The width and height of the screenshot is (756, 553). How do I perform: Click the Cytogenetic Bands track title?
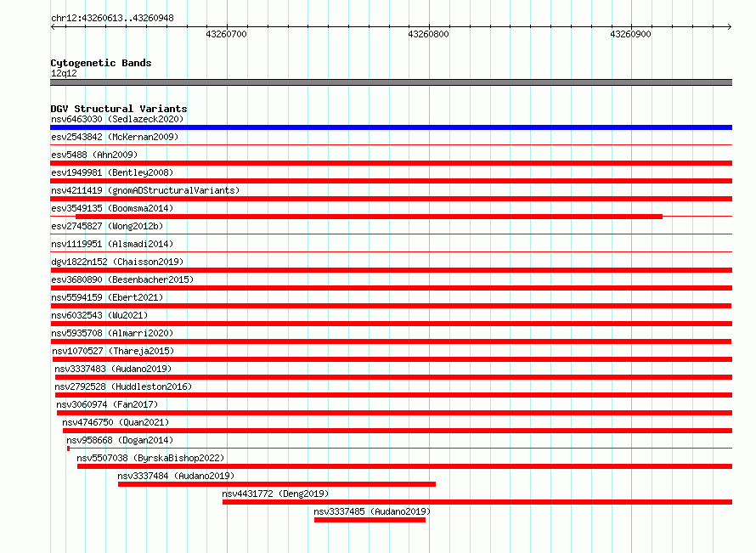(101, 63)
